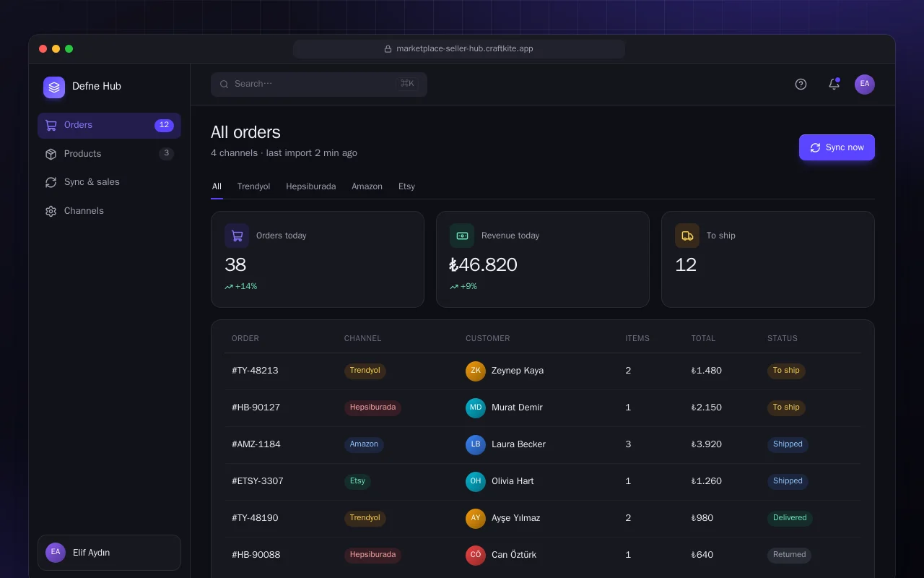The width and height of the screenshot is (924, 578).
Task: Switch to the Amazon tab
Action: click(367, 186)
